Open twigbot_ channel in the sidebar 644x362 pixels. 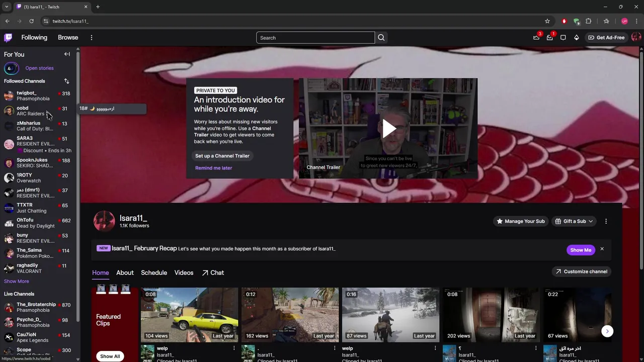tap(38, 96)
